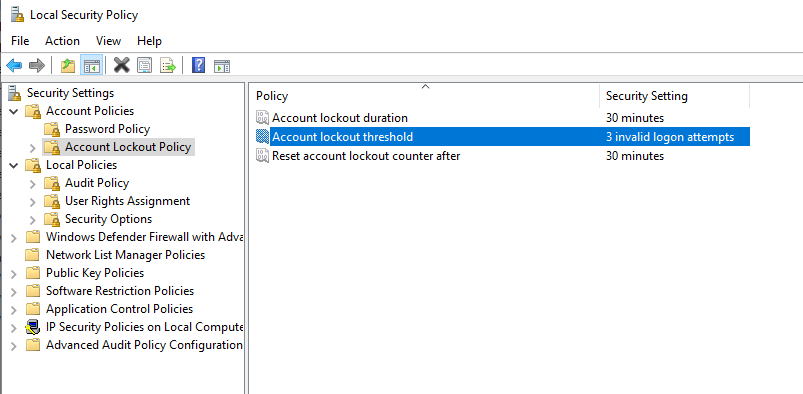The height and width of the screenshot is (394, 803).
Task: Click the blue Help question mark icon
Action: [198, 65]
